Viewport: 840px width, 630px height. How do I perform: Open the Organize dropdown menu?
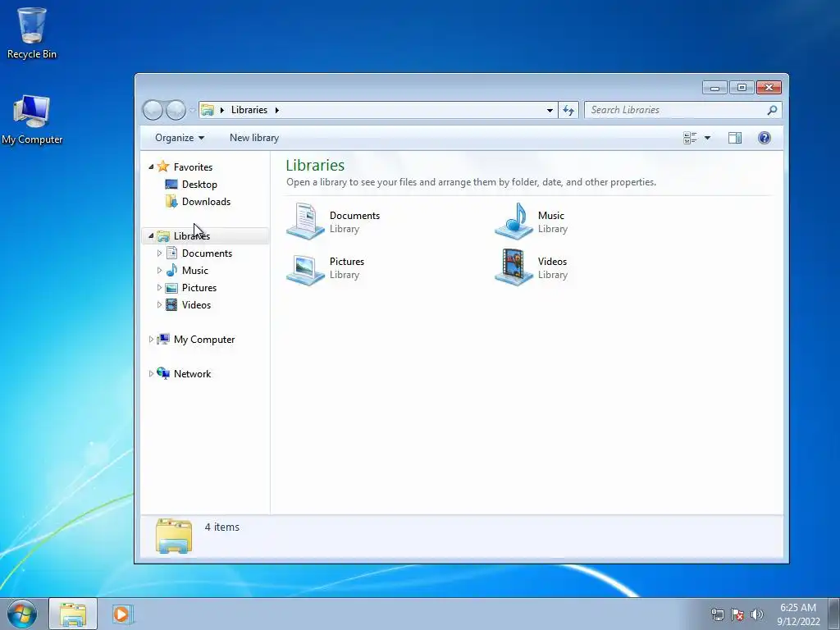180,138
